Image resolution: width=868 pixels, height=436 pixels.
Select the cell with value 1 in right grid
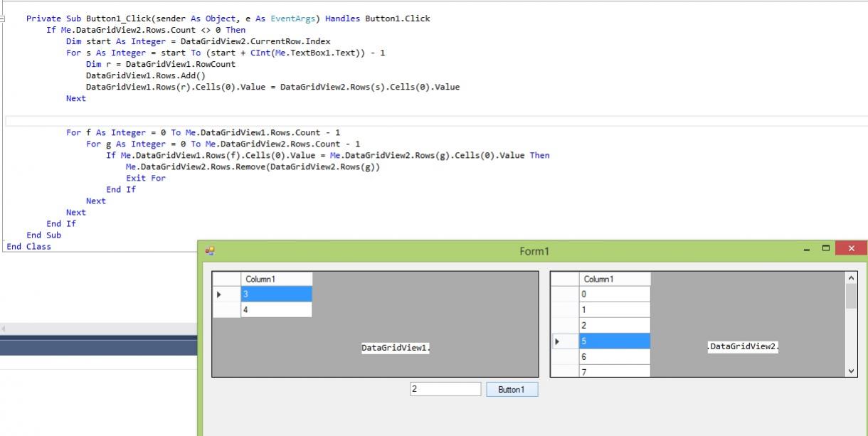pos(615,310)
